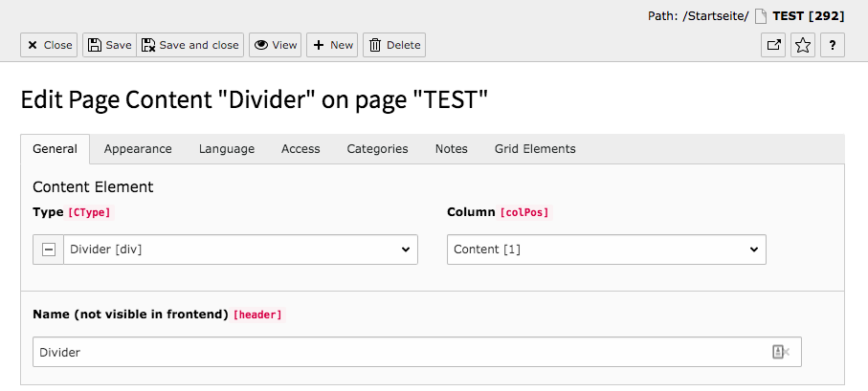868x391 pixels.
Task: Click the Close button with X icon
Action: click(49, 45)
